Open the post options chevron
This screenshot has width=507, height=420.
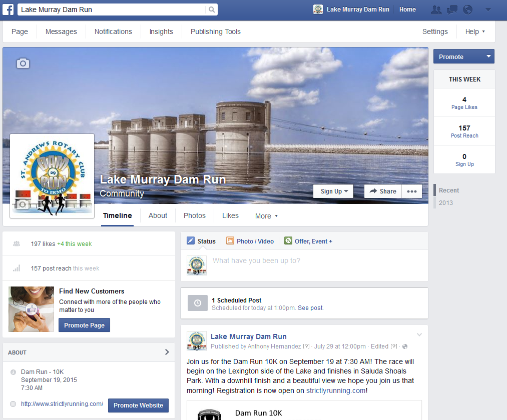[419, 334]
